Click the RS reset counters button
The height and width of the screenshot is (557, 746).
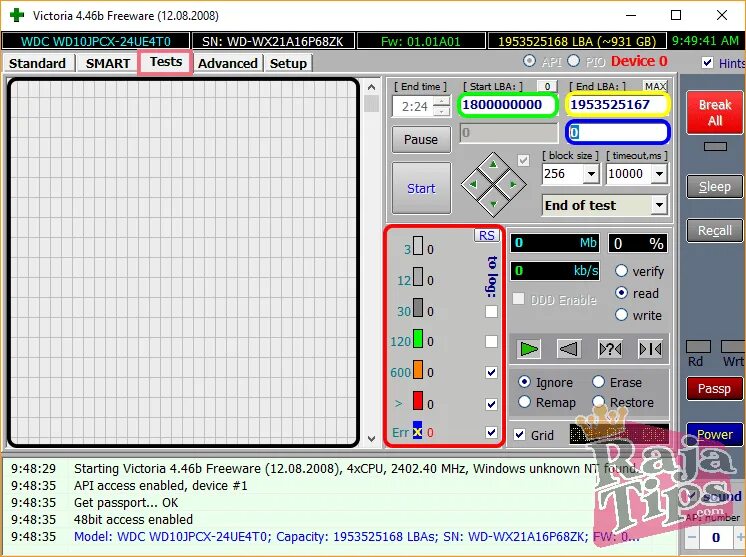[486, 235]
